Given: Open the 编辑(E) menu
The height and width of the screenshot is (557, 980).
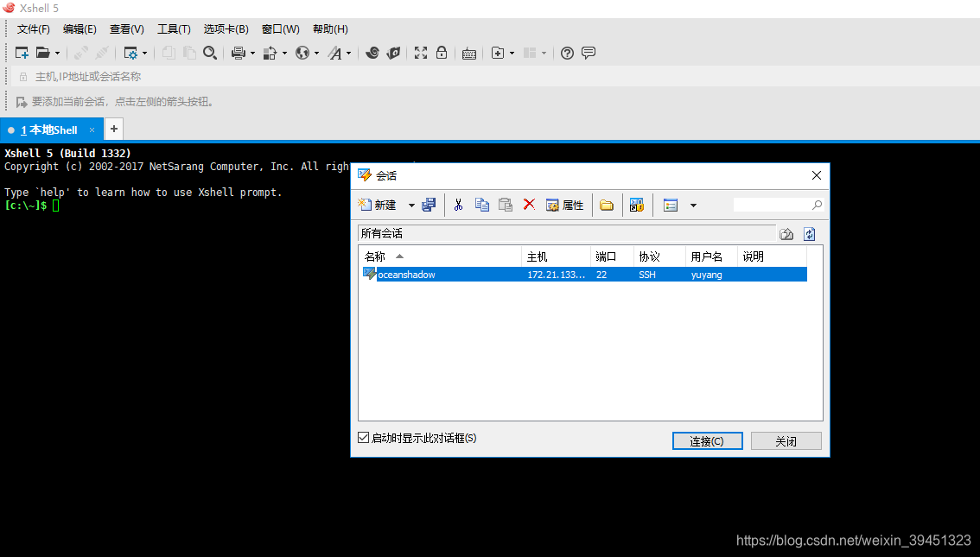Looking at the screenshot, I should coord(80,29).
